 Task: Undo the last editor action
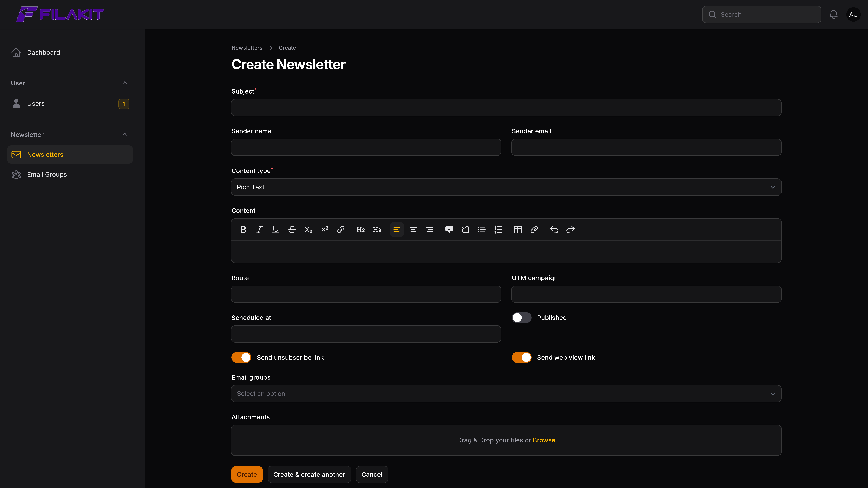coord(554,230)
